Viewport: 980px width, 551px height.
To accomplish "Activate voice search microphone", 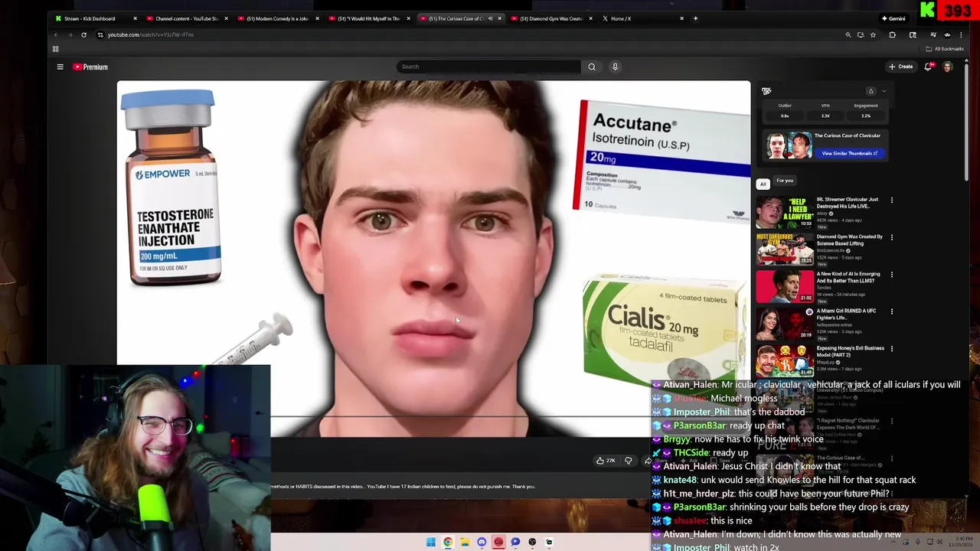I will (x=615, y=67).
